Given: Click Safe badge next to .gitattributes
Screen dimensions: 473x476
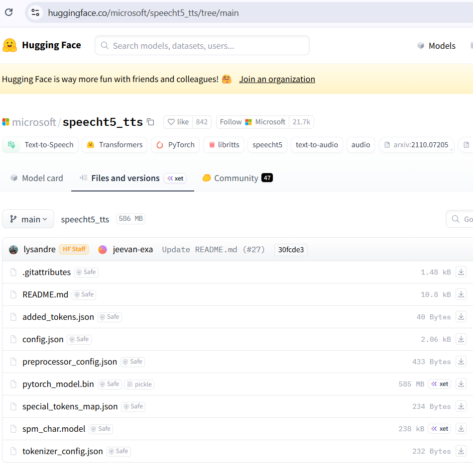Looking at the screenshot, I should tap(87, 272).
